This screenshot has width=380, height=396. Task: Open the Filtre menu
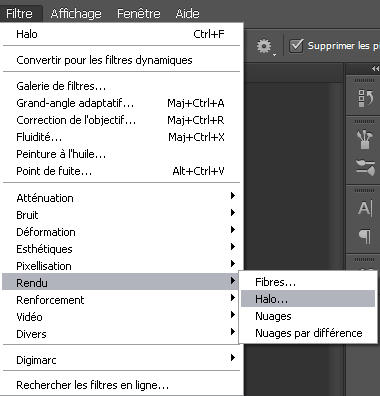19,14
